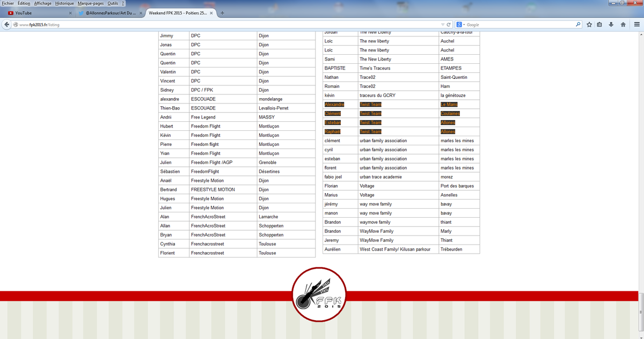Open a new tab with the plus button
Image resolution: width=644 pixels, height=339 pixels.
[222, 13]
